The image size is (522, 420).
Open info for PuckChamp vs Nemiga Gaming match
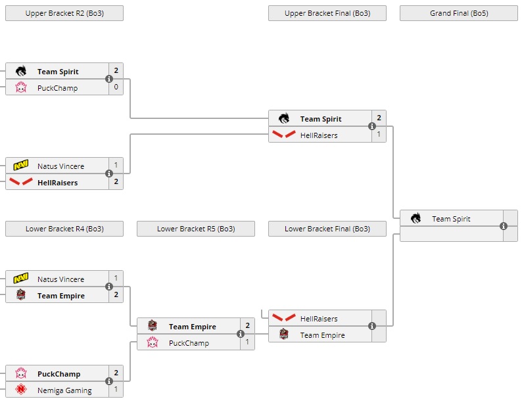click(x=109, y=381)
